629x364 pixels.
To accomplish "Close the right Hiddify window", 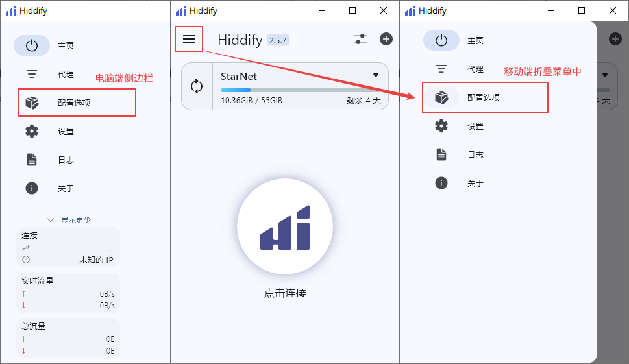I will pos(613,11).
